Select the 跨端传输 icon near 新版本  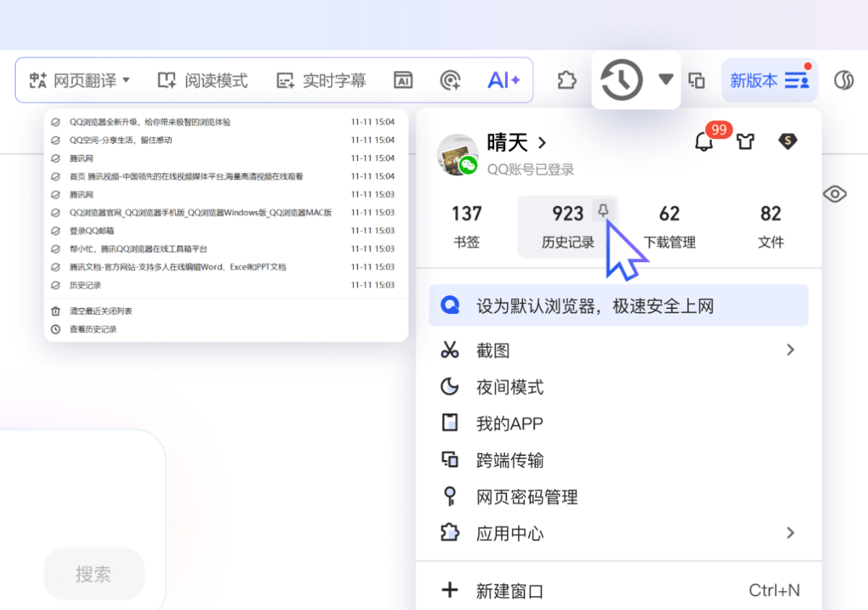click(697, 80)
